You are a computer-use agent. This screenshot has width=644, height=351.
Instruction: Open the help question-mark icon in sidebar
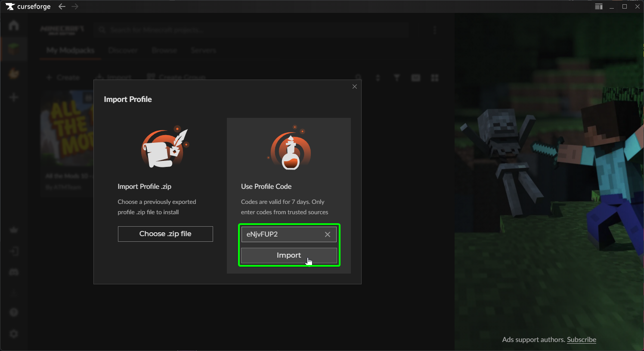click(x=14, y=312)
